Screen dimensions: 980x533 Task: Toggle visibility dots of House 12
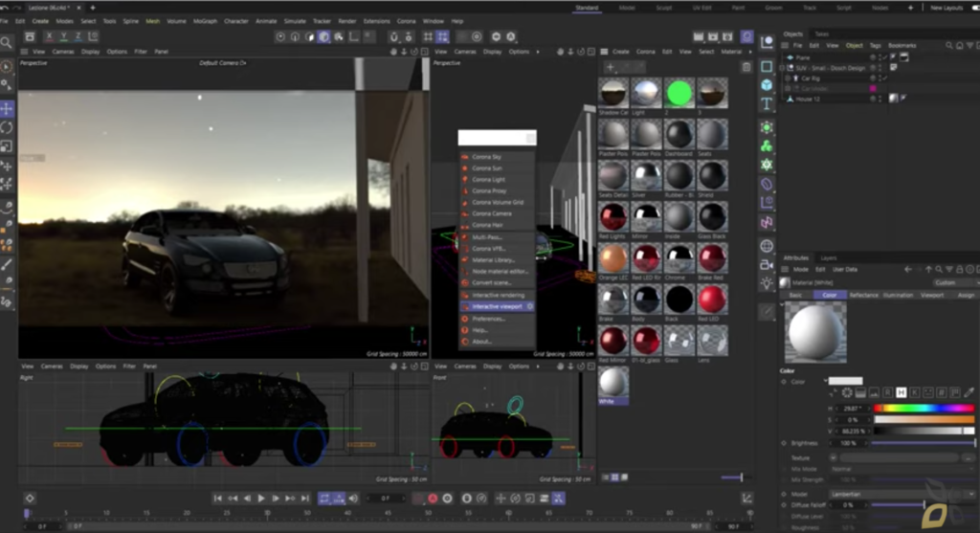pyautogui.click(x=880, y=99)
